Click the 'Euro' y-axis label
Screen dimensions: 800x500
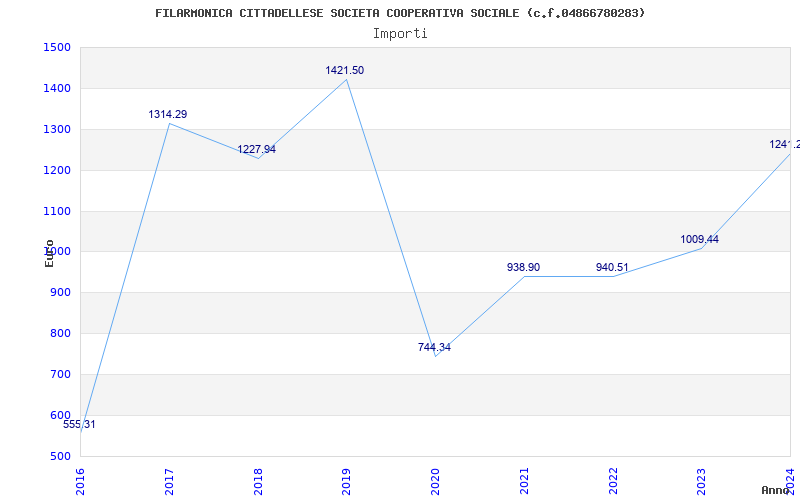pyautogui.click(x=49, y=254)
